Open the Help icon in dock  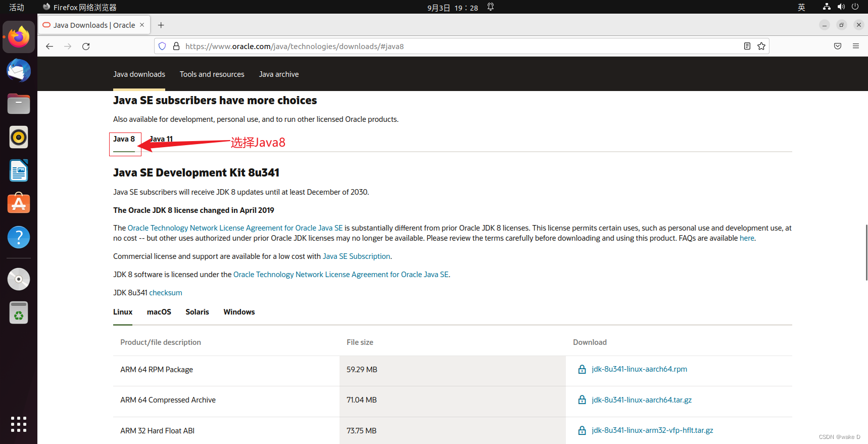click(x=19, y=237)
